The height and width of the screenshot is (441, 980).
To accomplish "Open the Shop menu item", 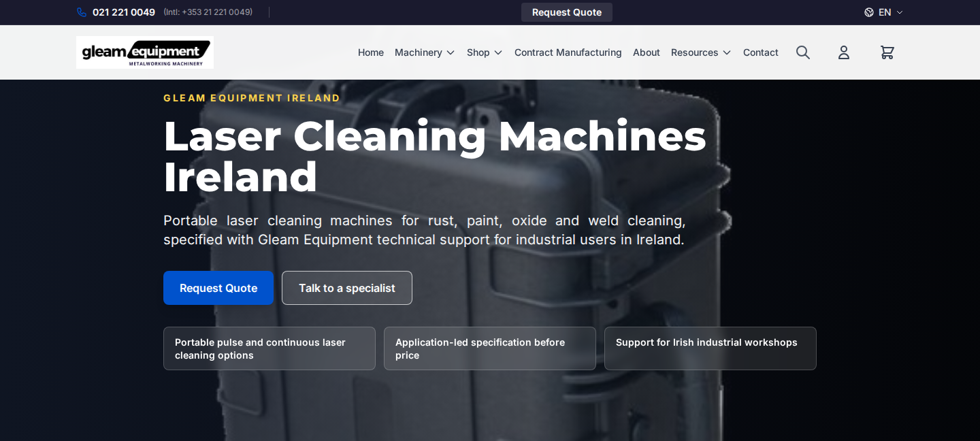I will click(x=478, y=52).
